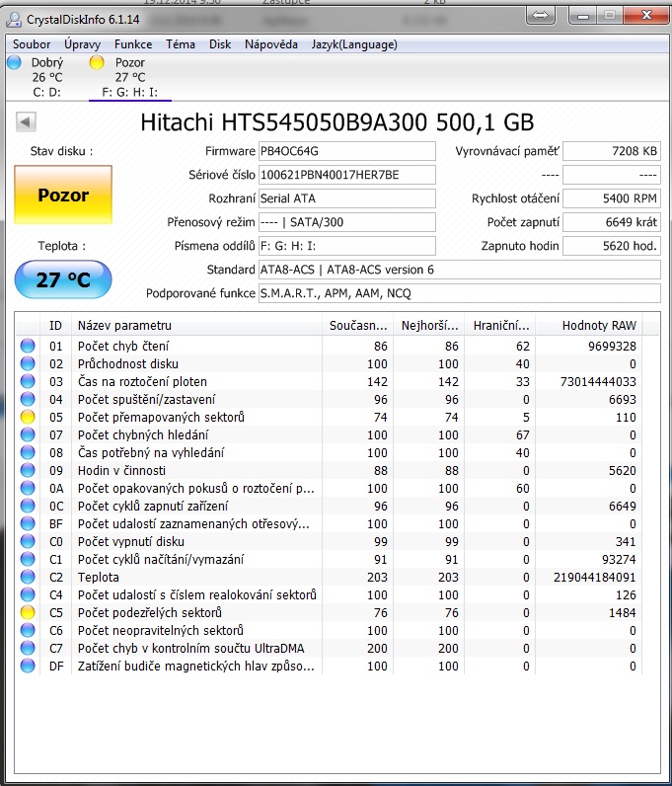Click the Firmware field PB4OC64G
The image size is (672, 786).
coord(346,151)
